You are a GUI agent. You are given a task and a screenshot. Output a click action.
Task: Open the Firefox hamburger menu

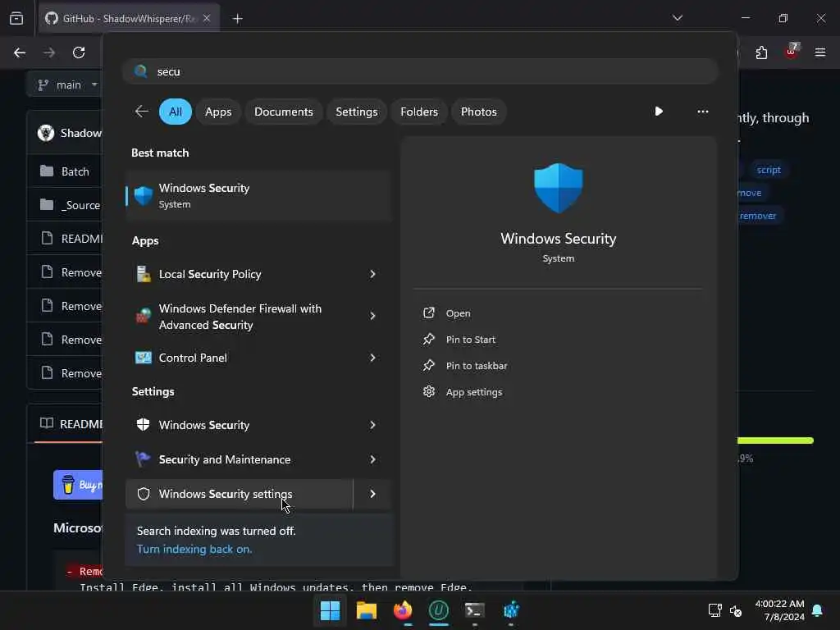pyautogui.click(x=820, y=52)
